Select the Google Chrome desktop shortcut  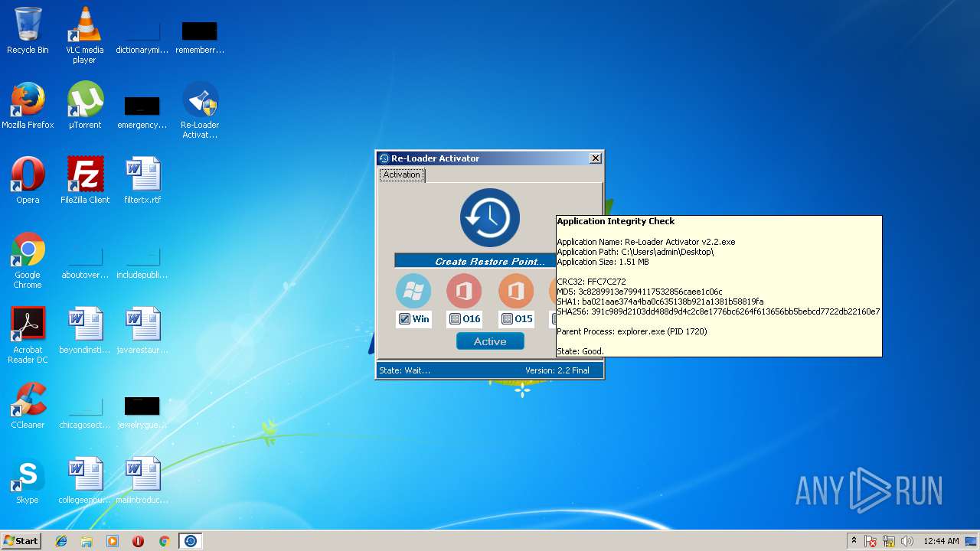(28, 259)
